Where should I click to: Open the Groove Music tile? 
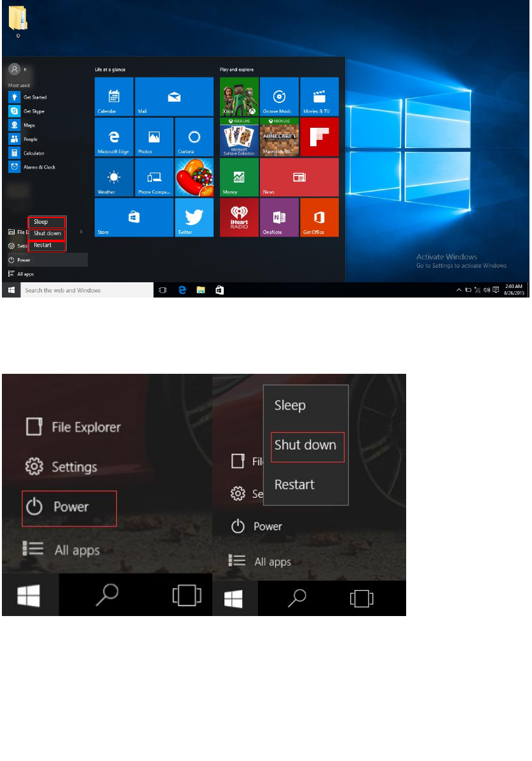click(x=279, y=97)
